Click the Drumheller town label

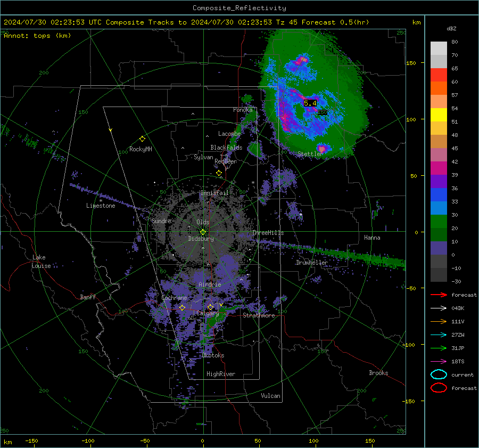(x=312, y=263)
